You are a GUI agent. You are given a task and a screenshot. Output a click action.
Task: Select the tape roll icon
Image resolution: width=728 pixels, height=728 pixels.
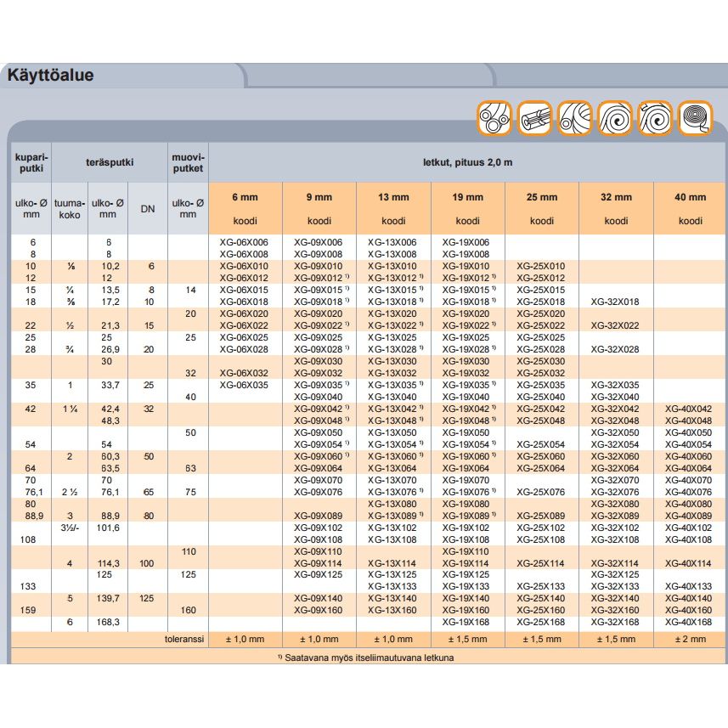point(697,118)
